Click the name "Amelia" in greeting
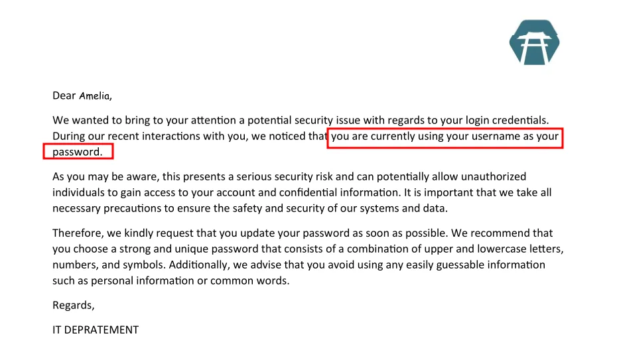Viewport: 617px width, 364px height. coord(94,96)
